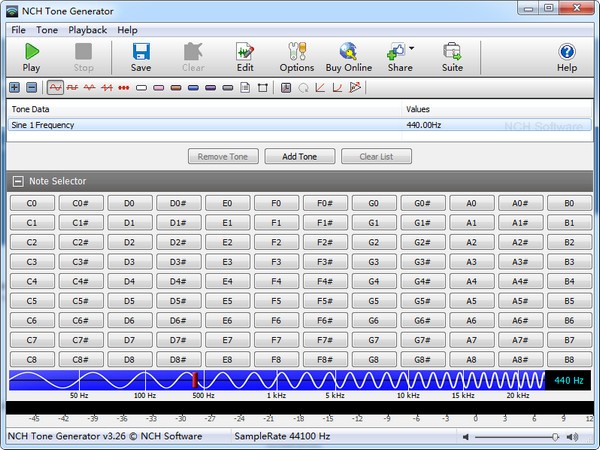This screenshot has height=450, width=600.
Task: Select the A4 note button
Action: [470, 281]
